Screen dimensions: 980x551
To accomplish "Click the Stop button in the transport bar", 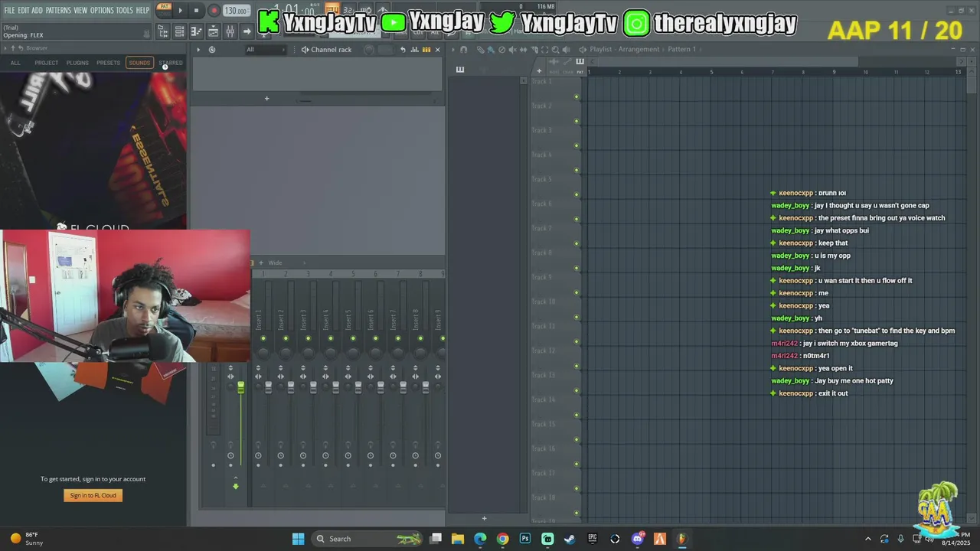I will point(196,11).
